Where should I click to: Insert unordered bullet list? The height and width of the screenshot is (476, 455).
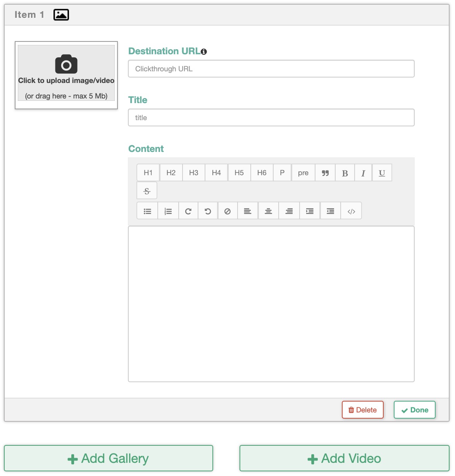[147, 211]
